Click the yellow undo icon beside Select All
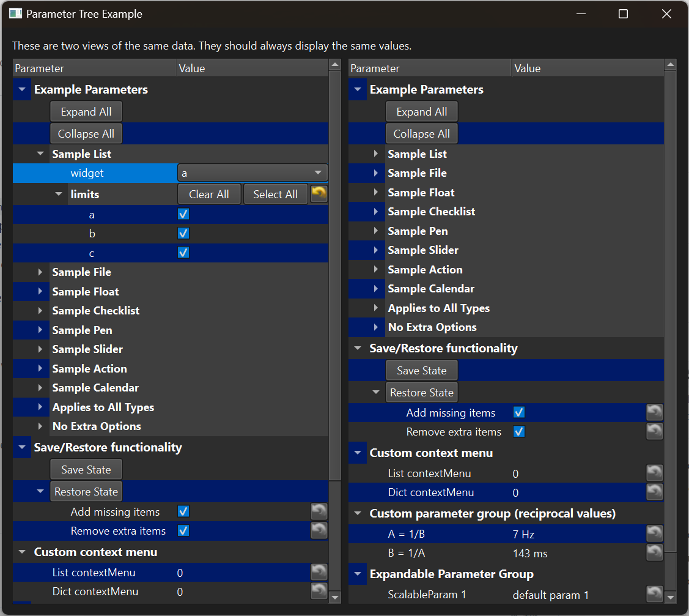This screenshot has height=616, width=689. point(319,193)
